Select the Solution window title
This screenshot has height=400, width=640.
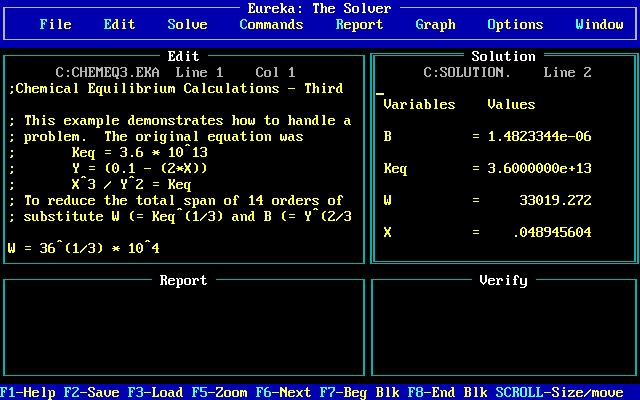click(x=504, y=56)
